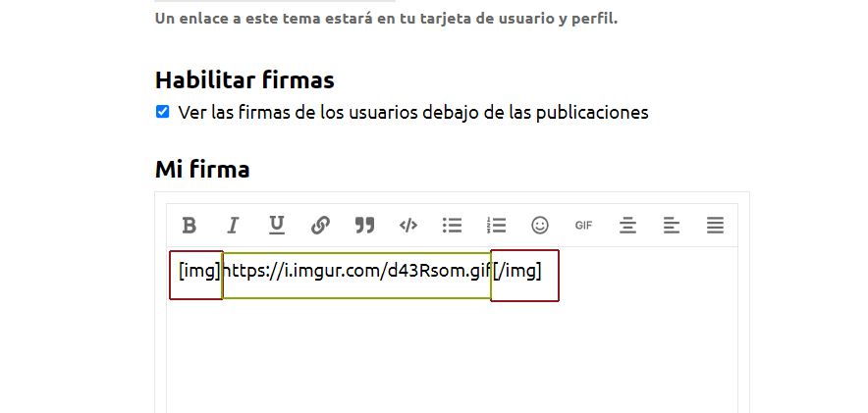Click 'Ver las firmas de los usuarios' label
868x413 pixels.
(x=413, y=112)
